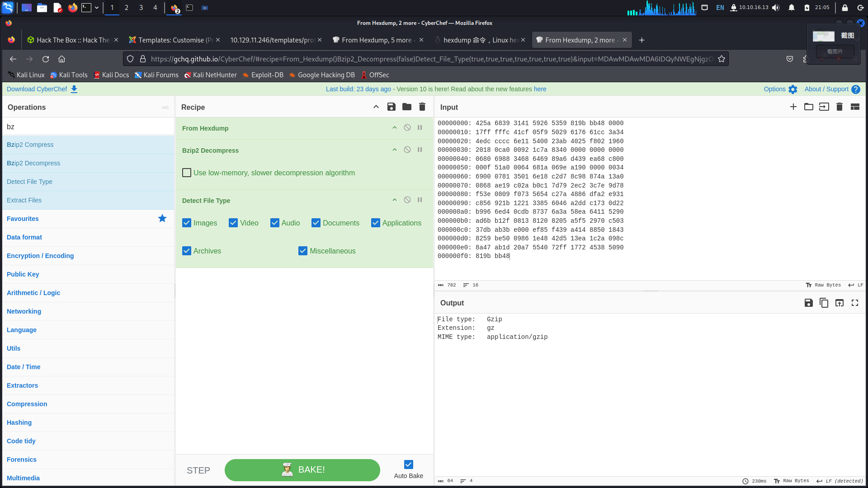
Task: Open a new browser tab
Action: [x=642, y=40]
